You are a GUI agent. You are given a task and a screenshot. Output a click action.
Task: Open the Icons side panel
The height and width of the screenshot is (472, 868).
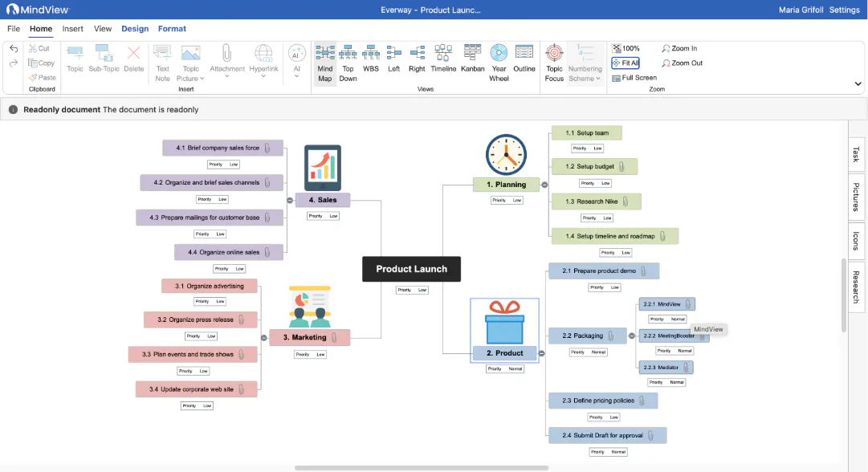click(857, 242)
